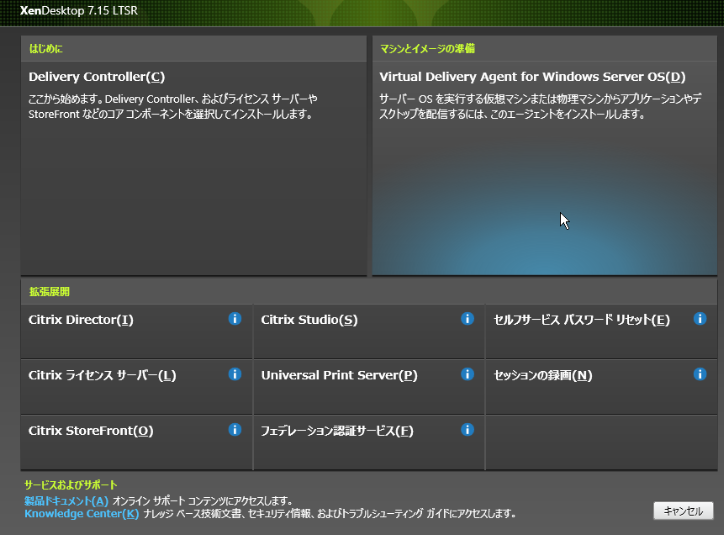Click ナレッジ ベース技術文書 description text
Image resolution: width=724 pixels, height=535 pixels.
coord(329,514)
